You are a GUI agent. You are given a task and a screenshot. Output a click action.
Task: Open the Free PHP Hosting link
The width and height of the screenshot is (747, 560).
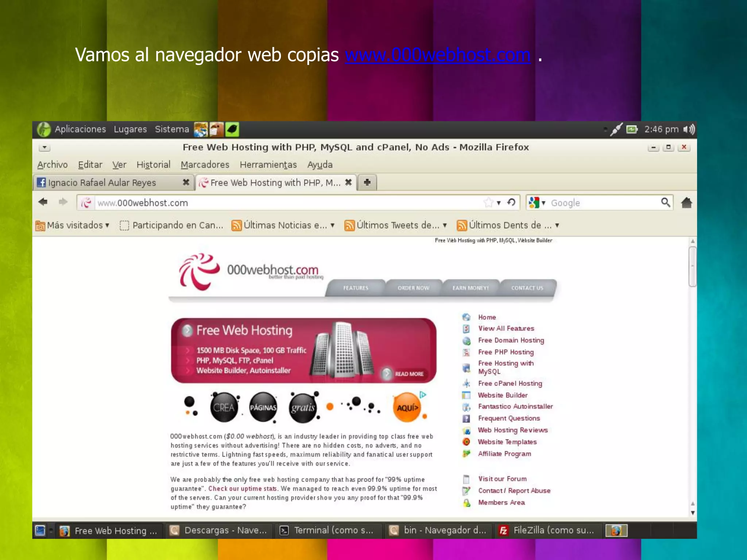pyautogui.click(x=506, y=352)
